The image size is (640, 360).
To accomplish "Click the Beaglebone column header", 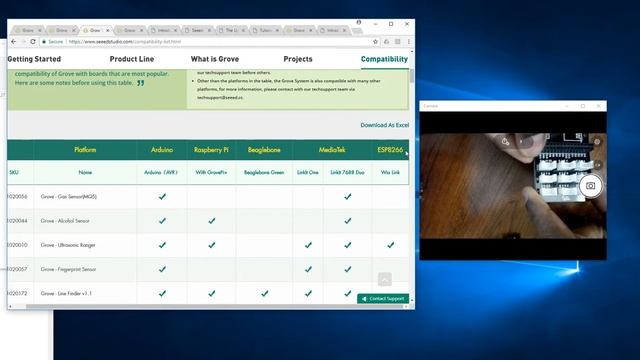I will pyautogui.click(x=264, y=150).
